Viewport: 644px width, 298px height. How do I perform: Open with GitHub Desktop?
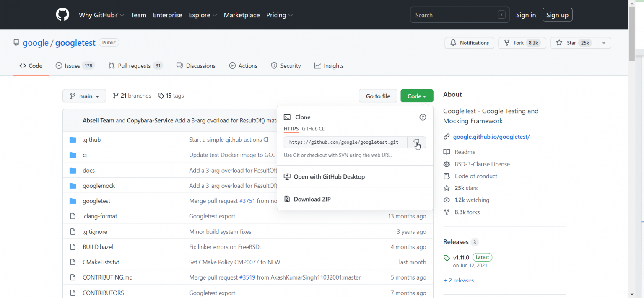pos(329,177)
